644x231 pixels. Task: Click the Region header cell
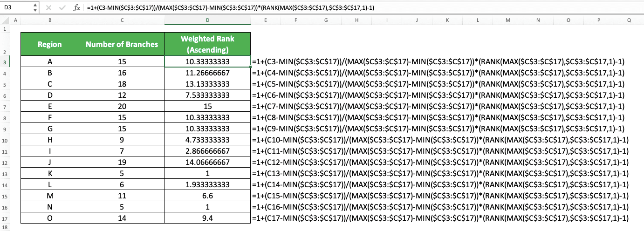pyautogui.click(x=50, y=44)
